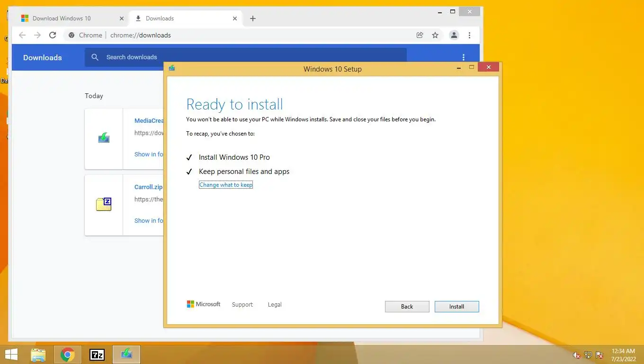This screenshot has height=364, width=644.
Task: Open the Chrome profile menu
Action: 454,35
